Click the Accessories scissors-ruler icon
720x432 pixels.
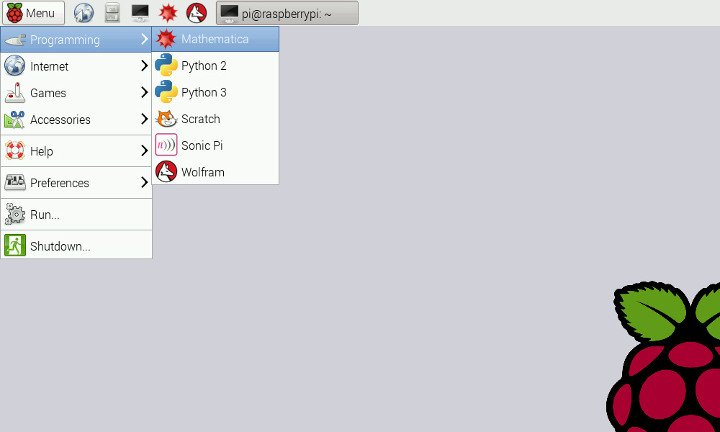(15, 119)
